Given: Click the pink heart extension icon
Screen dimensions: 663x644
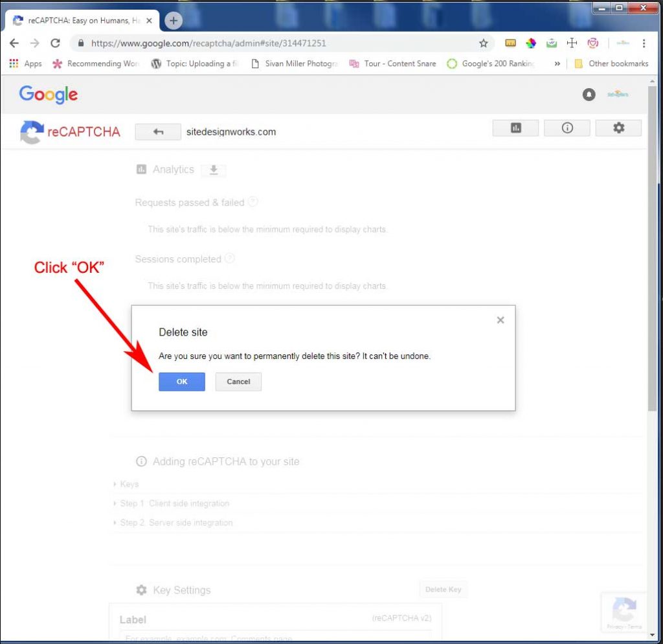Looking at the screenshot, I should coord(593,43).
